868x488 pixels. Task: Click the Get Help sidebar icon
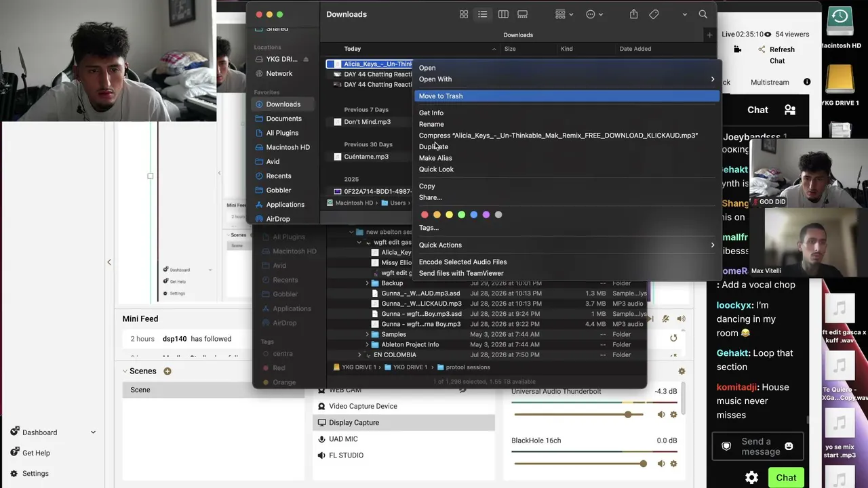pyautogui.click(x=14, y=453)
